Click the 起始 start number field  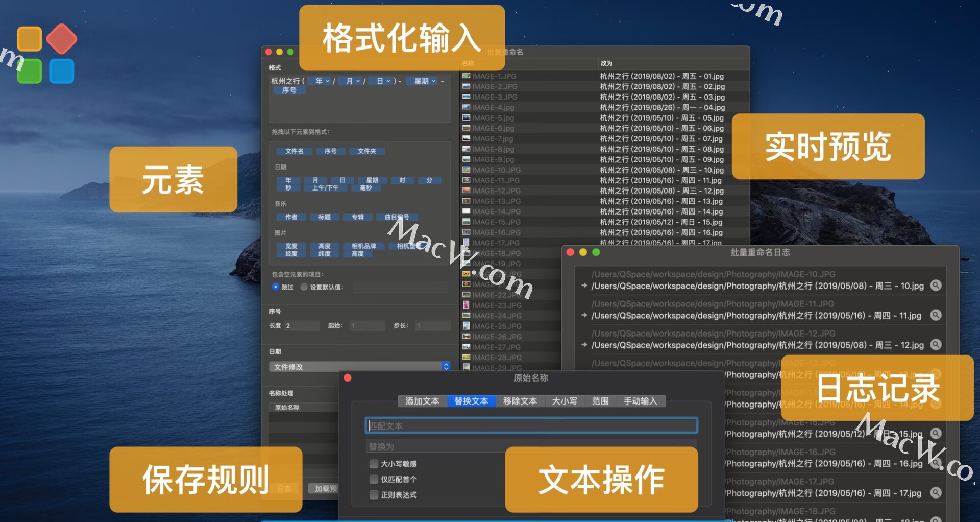pyautogui.click(x=367, y=325)
